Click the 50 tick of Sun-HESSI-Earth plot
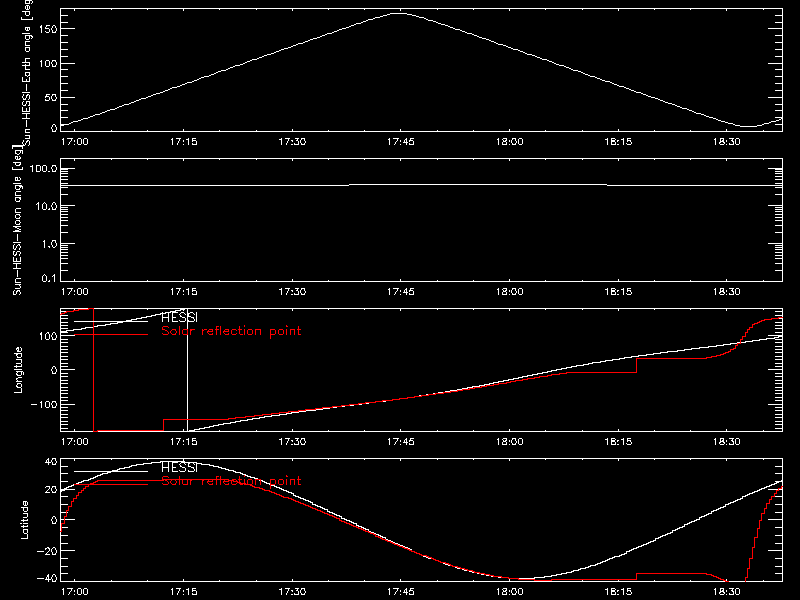 [x=51, y=97]
